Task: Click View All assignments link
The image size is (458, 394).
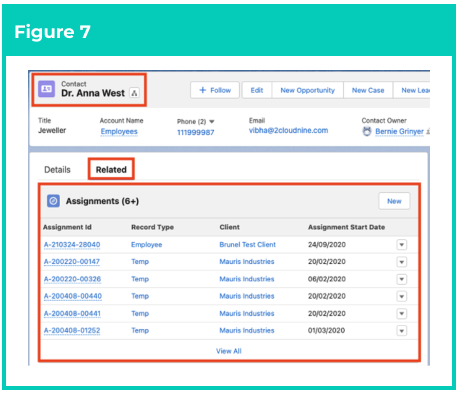Action: click(229, 351)
